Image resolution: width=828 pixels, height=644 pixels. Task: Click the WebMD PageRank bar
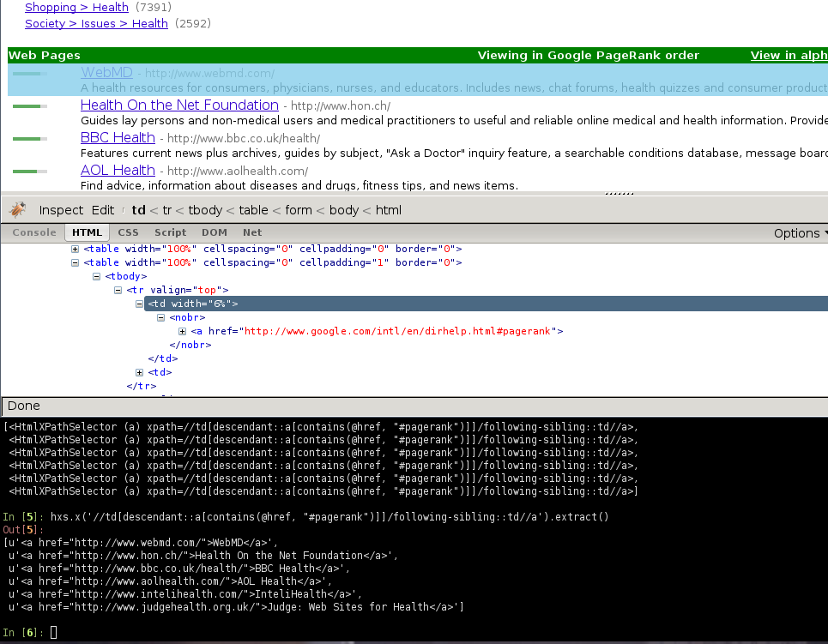(x=30, y=75)
